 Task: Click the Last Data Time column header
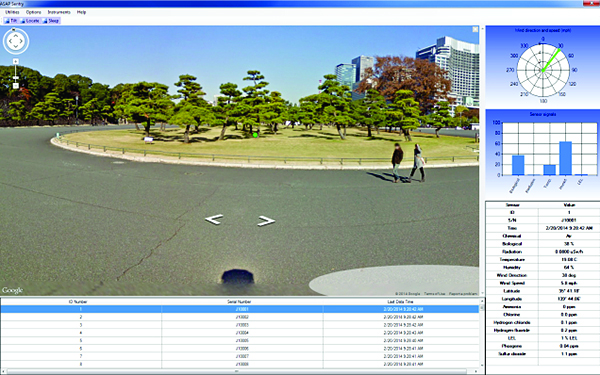401,302
